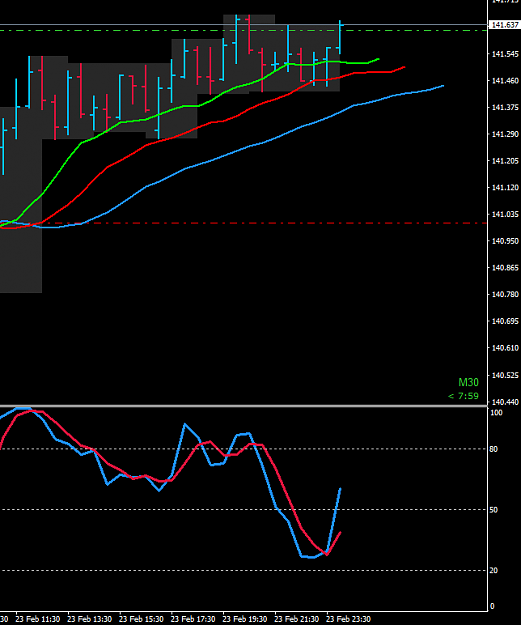The image size is (521, 625).
Task: Click the 140.440 price axis label
Action: 505,402
